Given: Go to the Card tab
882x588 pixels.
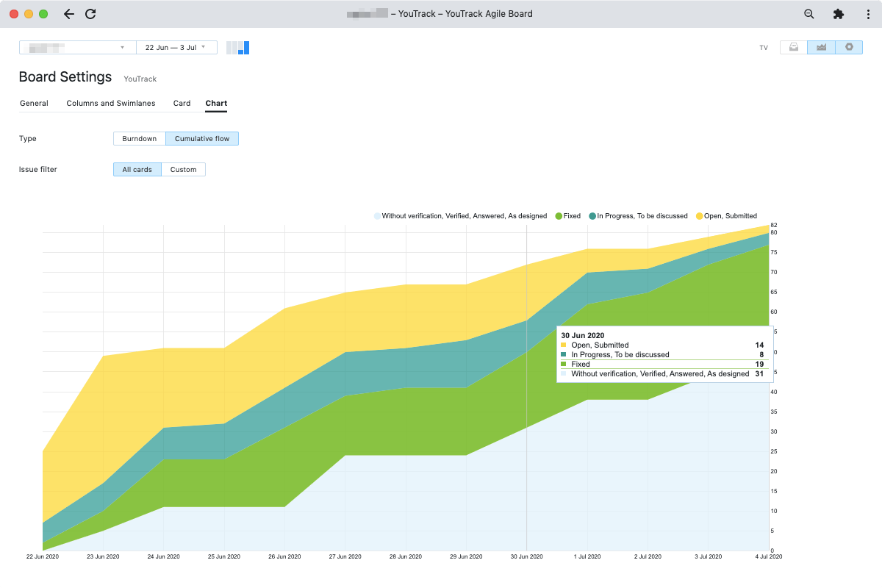Looking at the screenshot, I should coord(182,104).
